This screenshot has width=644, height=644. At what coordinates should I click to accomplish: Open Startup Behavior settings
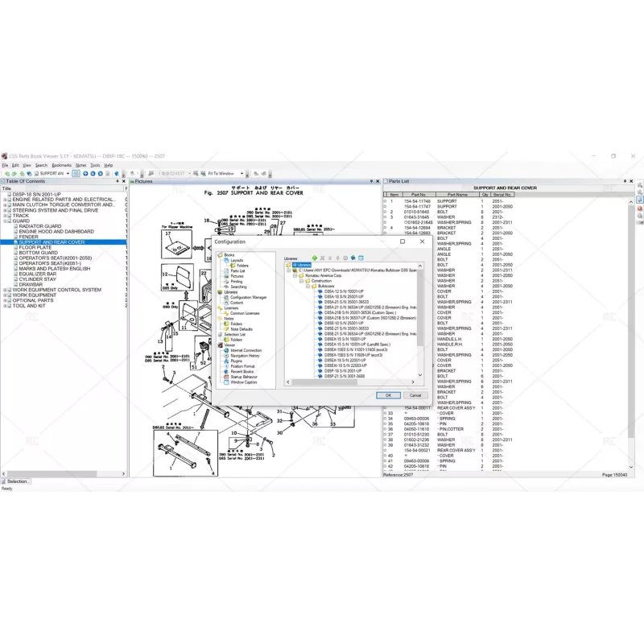(x=244, y=377)
